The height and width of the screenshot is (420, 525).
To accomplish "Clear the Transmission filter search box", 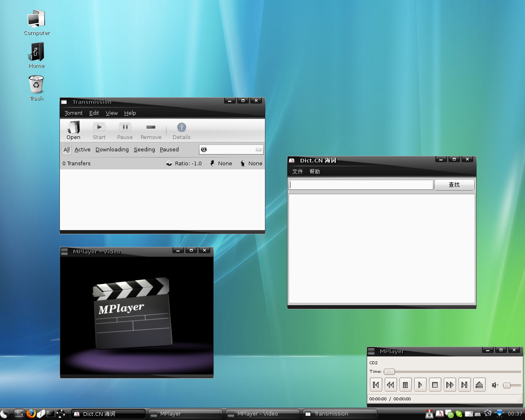I will [259, 150].
